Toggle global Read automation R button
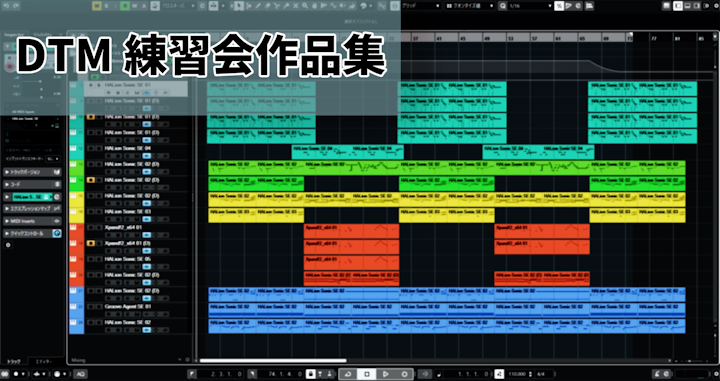720x381 pixels. point(125,6)
